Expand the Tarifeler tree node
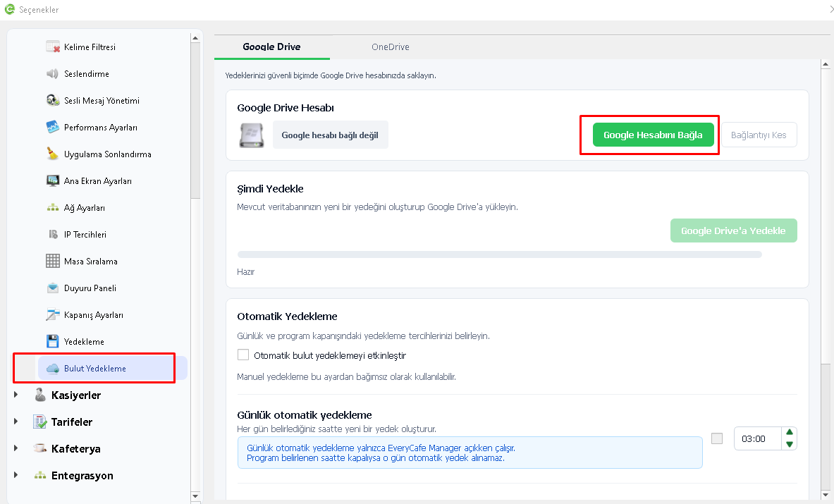This screenshot has height=504, width=834. (x=16, y=421)
